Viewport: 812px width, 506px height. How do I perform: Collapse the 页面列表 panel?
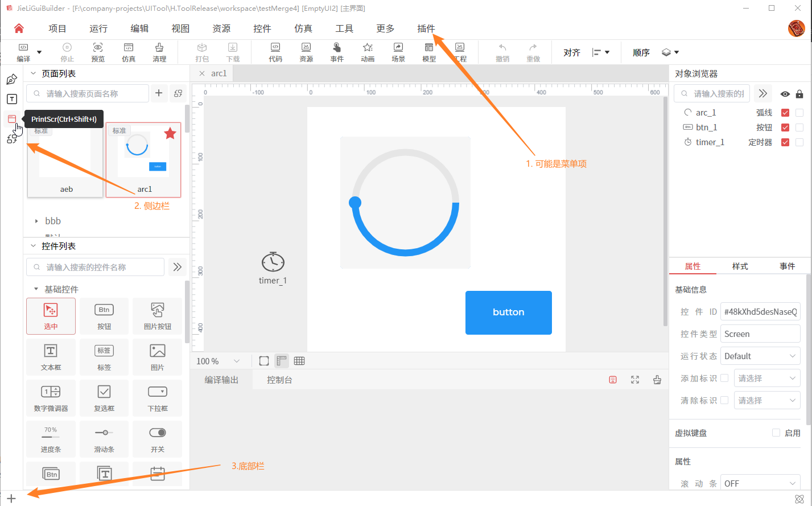click(32, 73)
